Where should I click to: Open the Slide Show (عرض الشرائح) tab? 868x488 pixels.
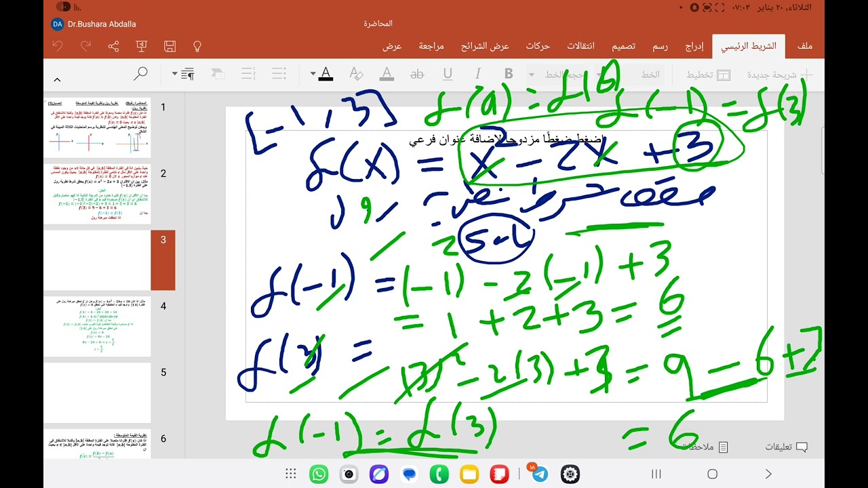(485, 46)
